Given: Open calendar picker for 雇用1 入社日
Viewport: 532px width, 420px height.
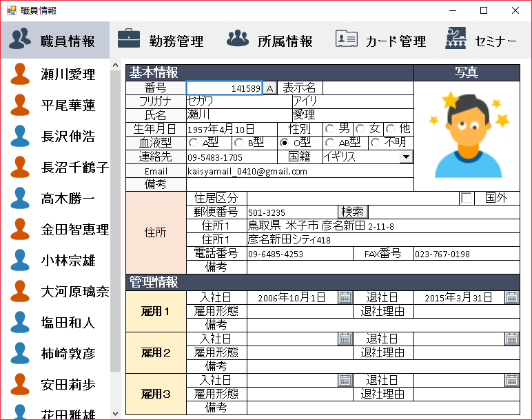Looking at the screenshot, I should tap(345, 297).
